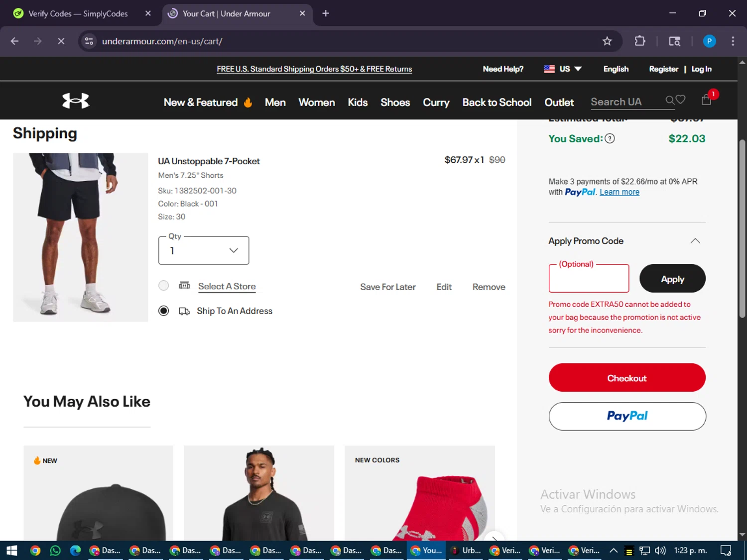
Task: Remove the shorts from the cart
Action: pyautogui.click(x=489, y=287)
